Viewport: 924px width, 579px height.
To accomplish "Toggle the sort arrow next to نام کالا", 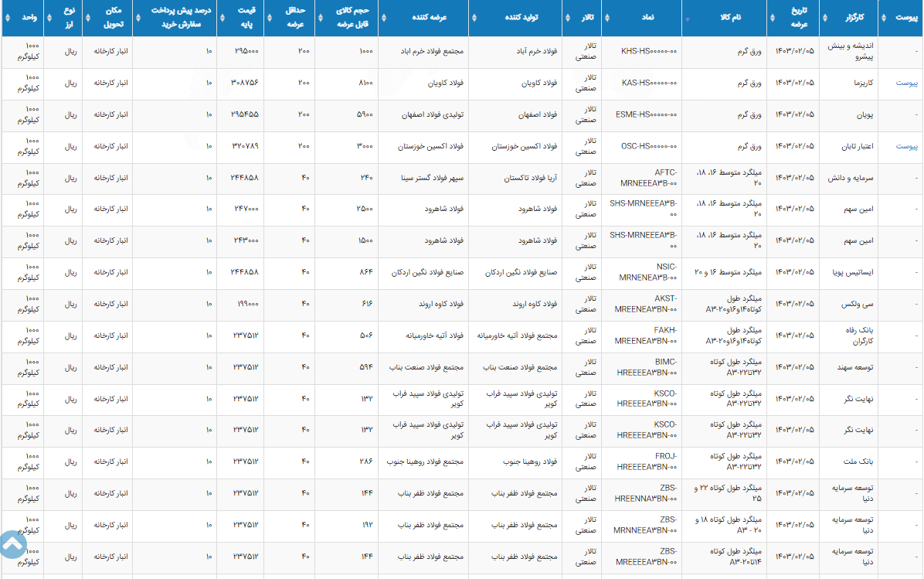I will [687, 19].
